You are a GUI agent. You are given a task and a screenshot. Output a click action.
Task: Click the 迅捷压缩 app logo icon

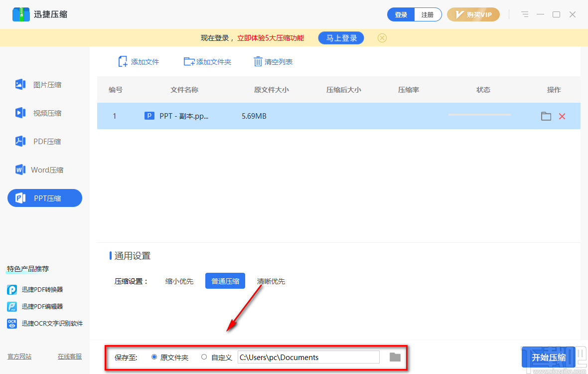(x=21, y=14)
